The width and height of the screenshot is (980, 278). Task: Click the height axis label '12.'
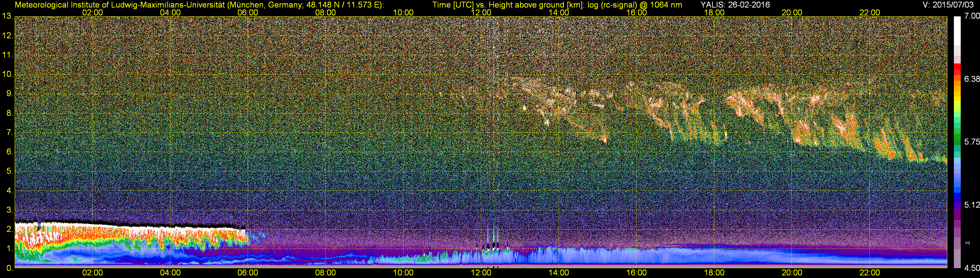click(7, 36)
